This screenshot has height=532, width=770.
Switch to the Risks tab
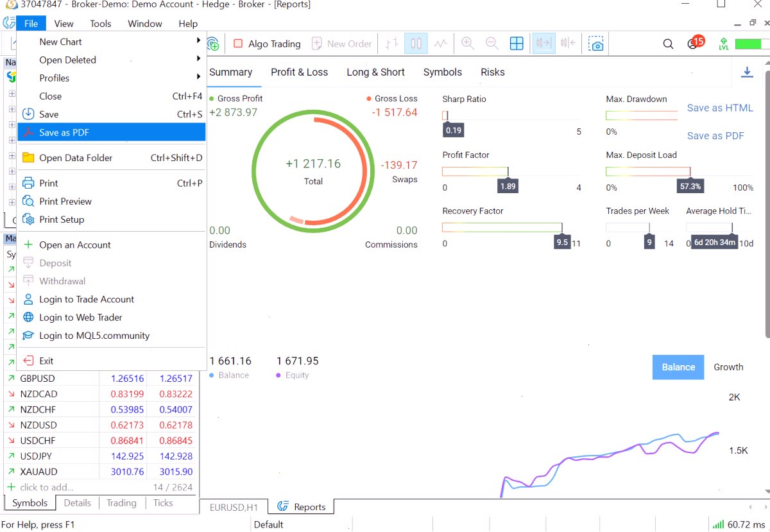click(493, 72)
